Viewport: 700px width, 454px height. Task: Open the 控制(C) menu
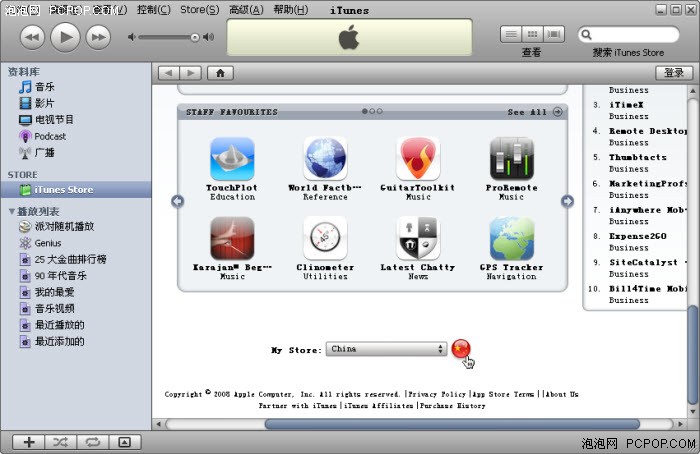click(x=154, y=10)
